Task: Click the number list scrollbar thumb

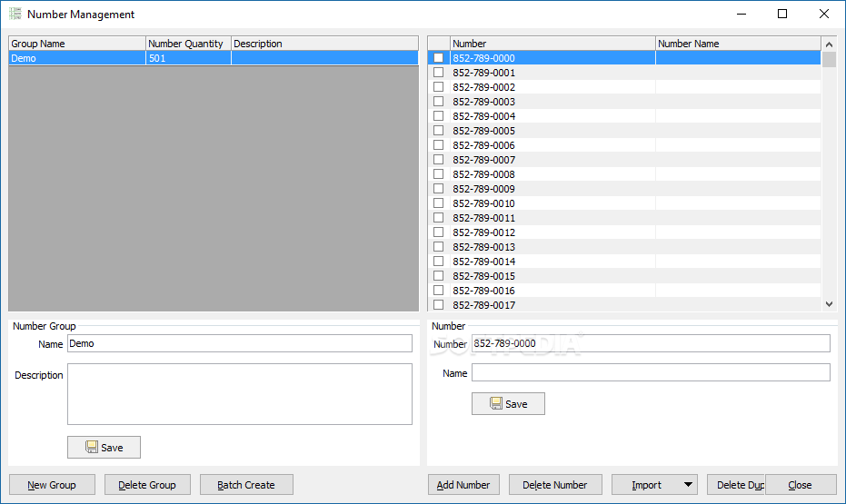Action: pos(830,59)
